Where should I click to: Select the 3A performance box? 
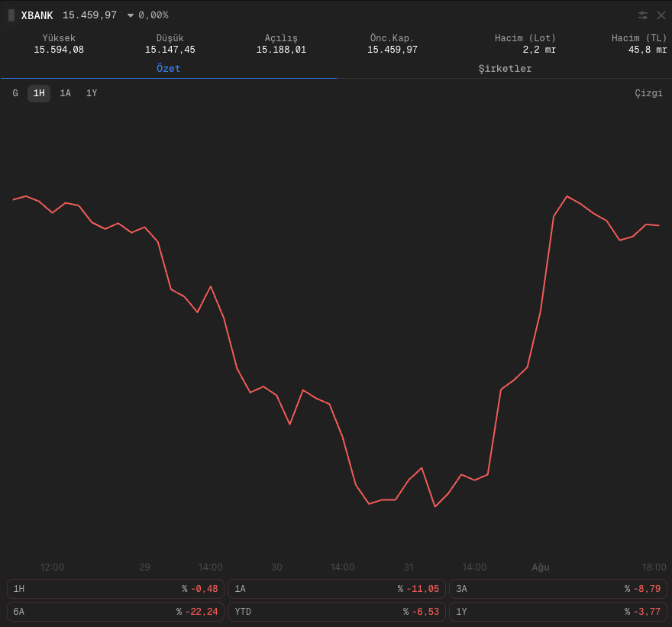(558, 588)
